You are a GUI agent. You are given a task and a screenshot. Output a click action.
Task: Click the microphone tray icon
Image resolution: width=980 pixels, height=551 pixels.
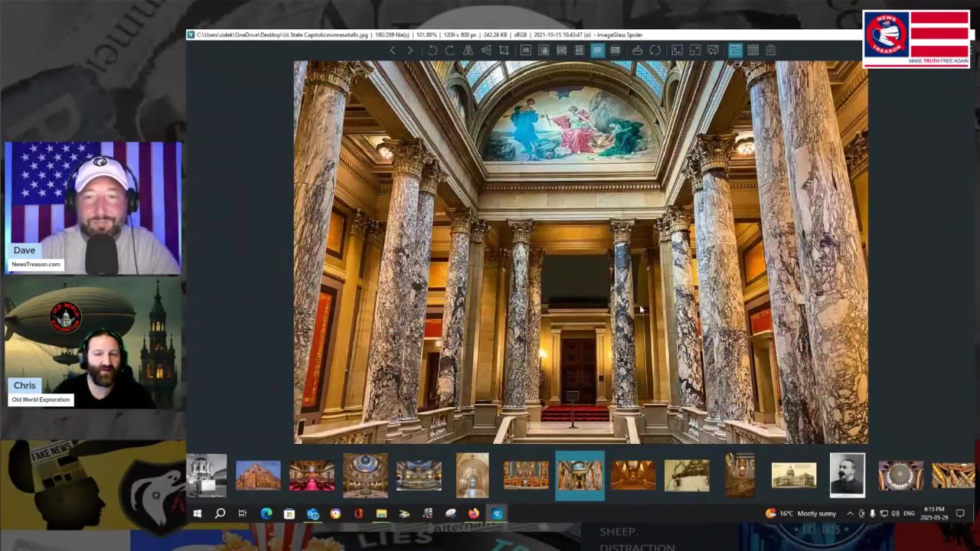coord(872,514)
